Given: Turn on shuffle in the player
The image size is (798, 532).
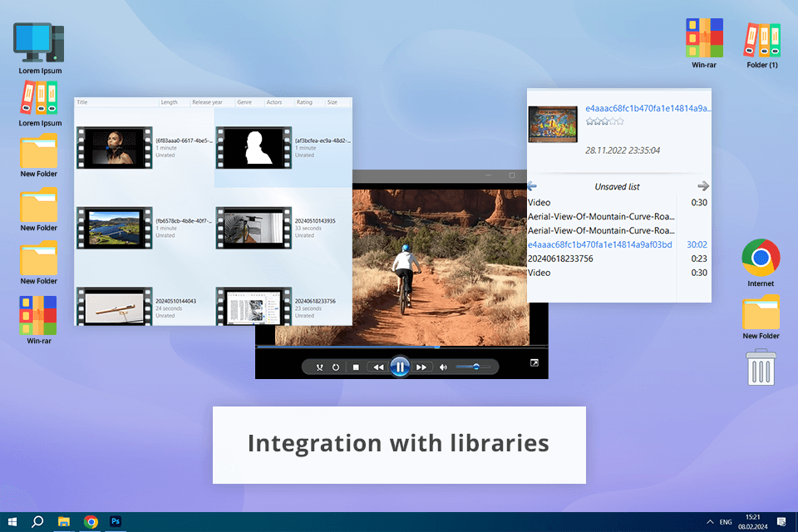Looking at the screenshot, I should [x=319, y=367].
